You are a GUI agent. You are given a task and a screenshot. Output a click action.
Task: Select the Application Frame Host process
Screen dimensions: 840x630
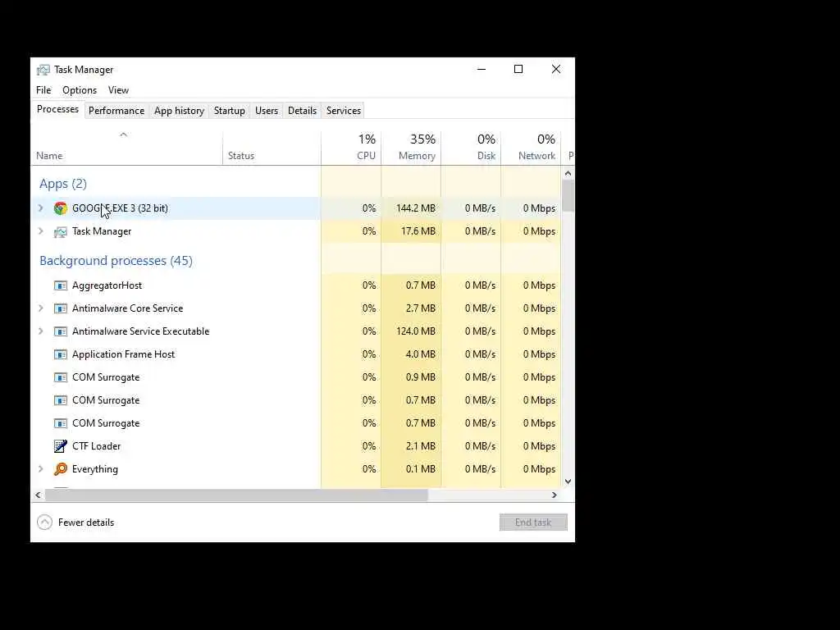[296, 354]
